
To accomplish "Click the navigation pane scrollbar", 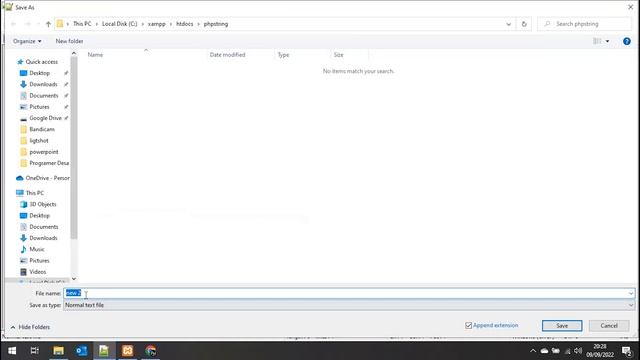I will tap(74, 147).
